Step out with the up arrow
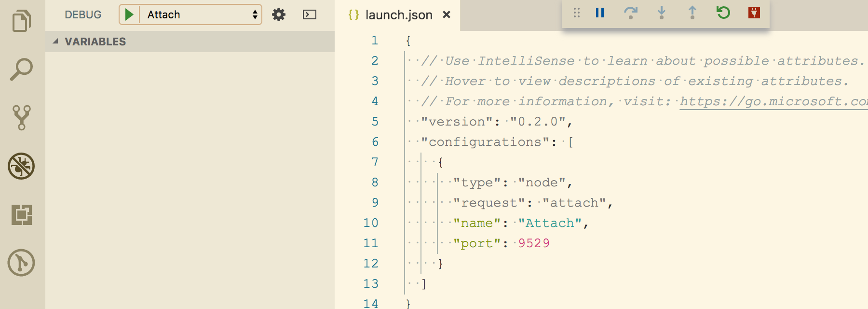Screen dimensions: 868x309 click(692, 13)
